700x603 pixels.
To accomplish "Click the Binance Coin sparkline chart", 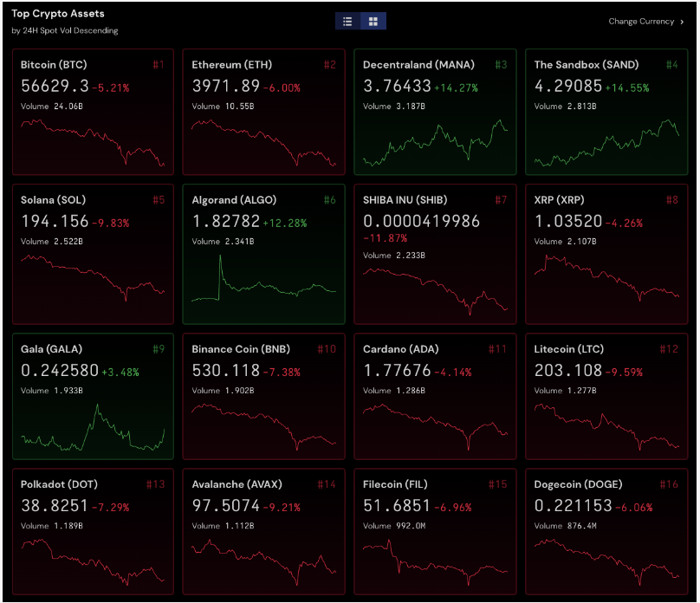I will [x=264, y=427].
